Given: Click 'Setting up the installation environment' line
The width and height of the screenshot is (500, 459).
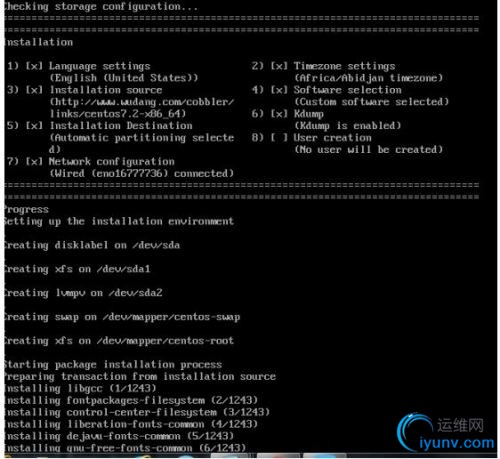Looking at the screenshot, I should (x=119, y=222).
